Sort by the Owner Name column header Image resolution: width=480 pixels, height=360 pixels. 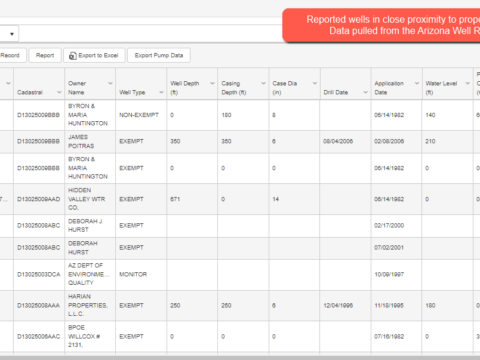[x=77, y=88]
